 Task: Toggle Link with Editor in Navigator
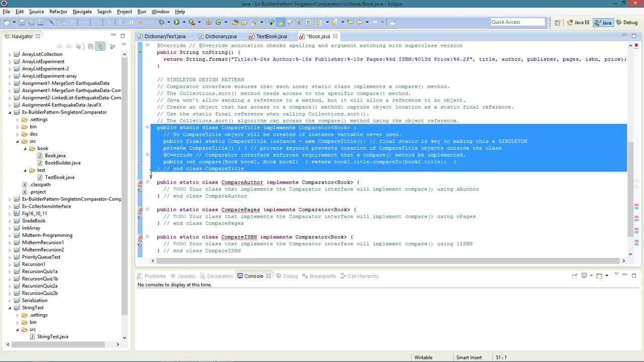(x=100, y=46)
